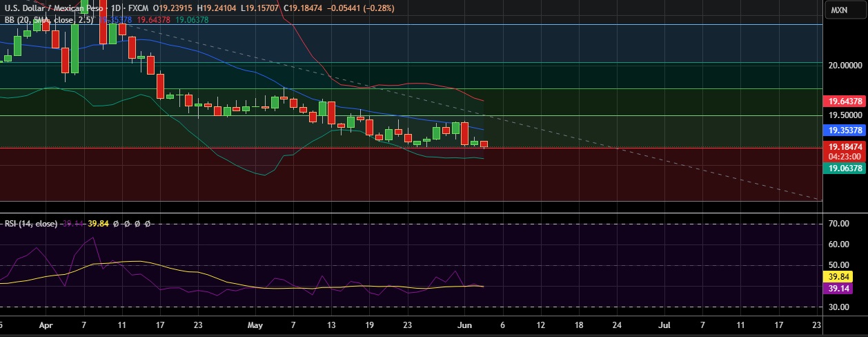Viewport: 868px width, 337px height.
Task: Click the Jul label on time axis
Action: pos(665,323)
